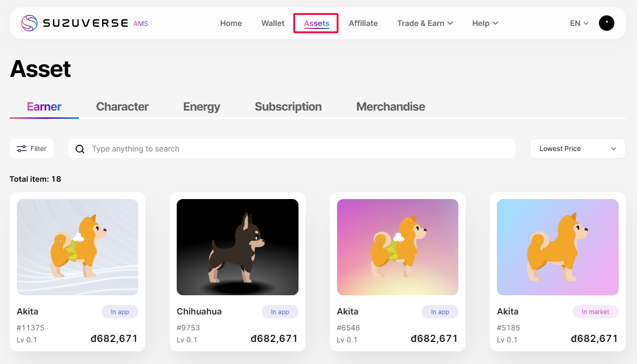Open the Lowest Price sort dropdown
This screenshot has height=364, width=637.
click(x=577, y=149)
